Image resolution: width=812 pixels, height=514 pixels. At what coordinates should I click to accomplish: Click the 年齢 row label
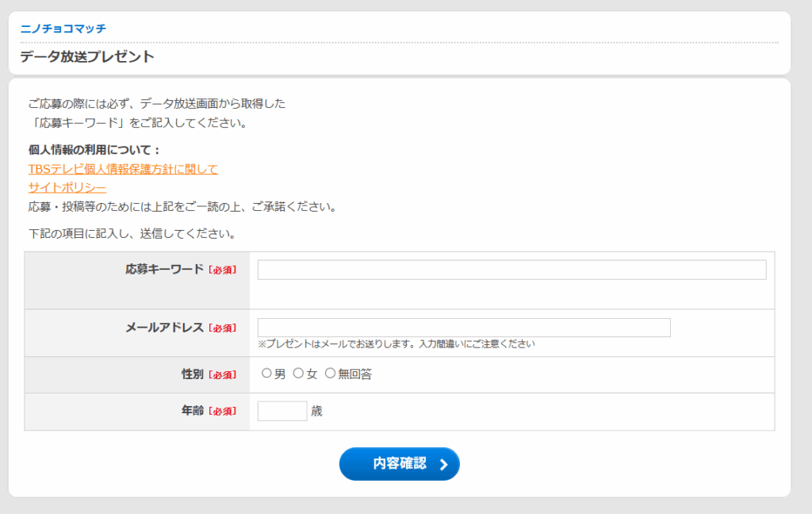[193, 411]
